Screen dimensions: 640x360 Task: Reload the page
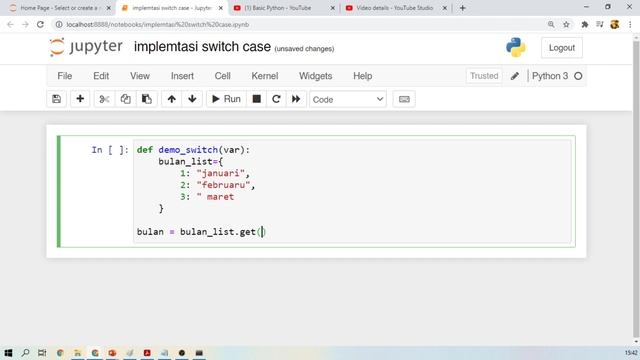point(40,24)
